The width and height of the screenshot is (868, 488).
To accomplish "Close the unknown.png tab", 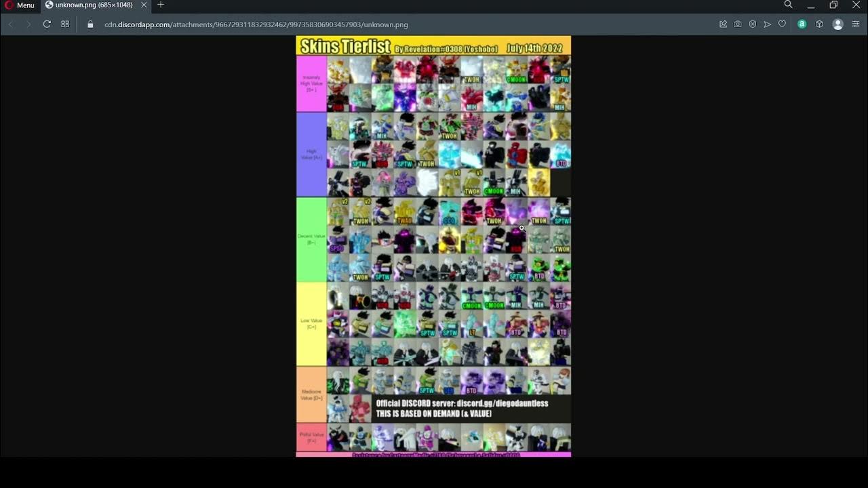I will coord(144,5).
